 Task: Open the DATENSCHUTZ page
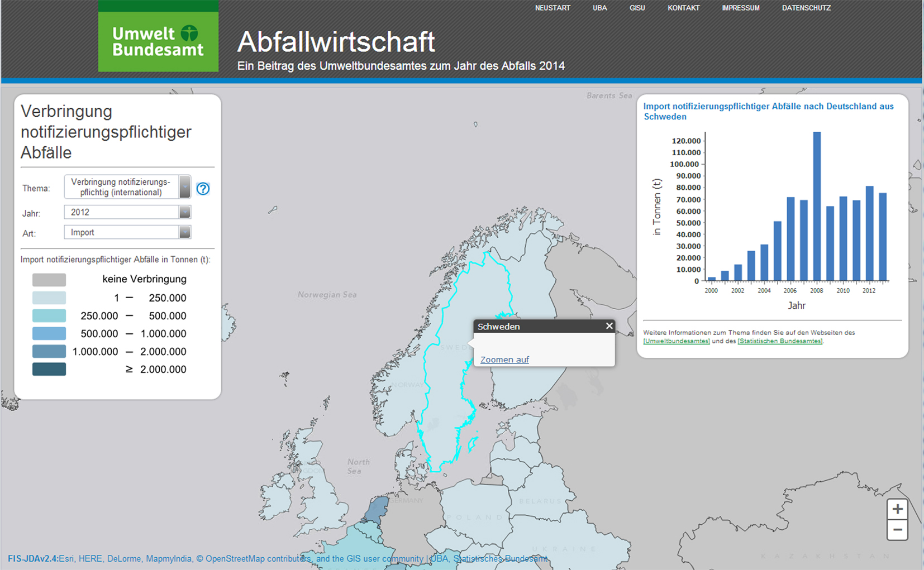click(806, 8)
